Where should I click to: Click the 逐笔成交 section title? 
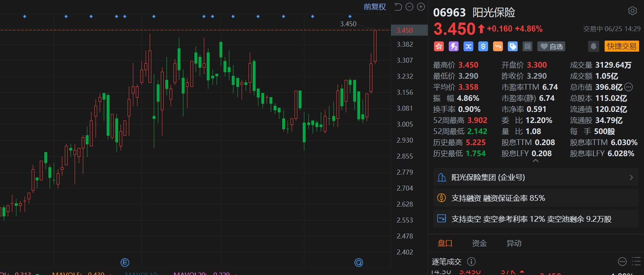tap(447, 261)
